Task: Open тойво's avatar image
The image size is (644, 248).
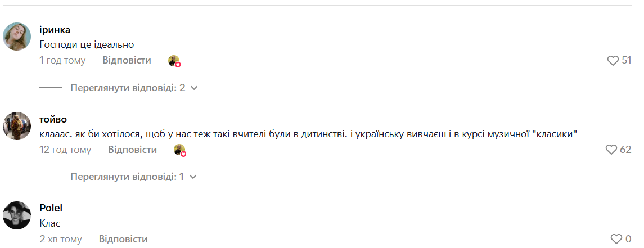Action: 17,125
